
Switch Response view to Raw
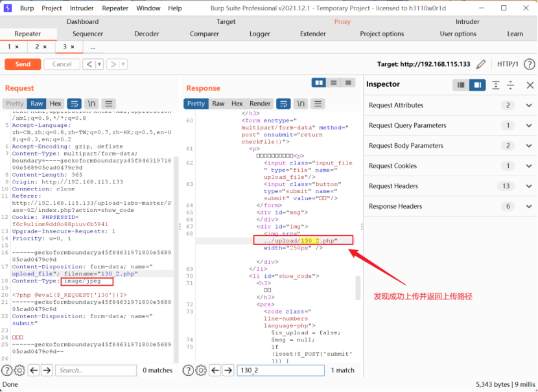218,104
